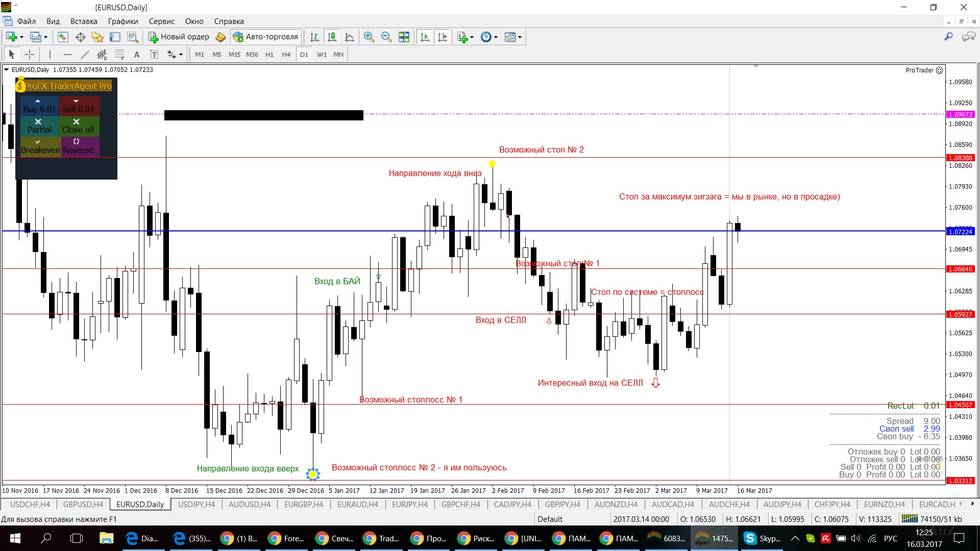Expand the New Chart dropdown arrow
Screen dimensions: 980x551
coord(21,37)
